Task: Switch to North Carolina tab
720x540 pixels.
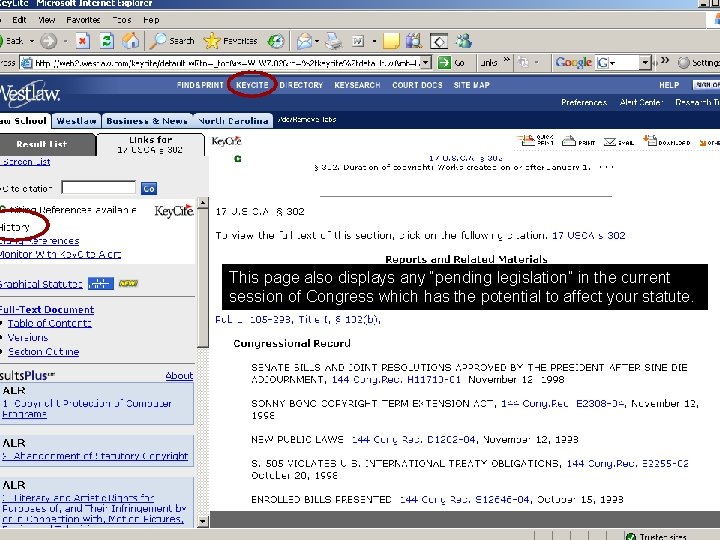Action: click(x=233, y=121)
